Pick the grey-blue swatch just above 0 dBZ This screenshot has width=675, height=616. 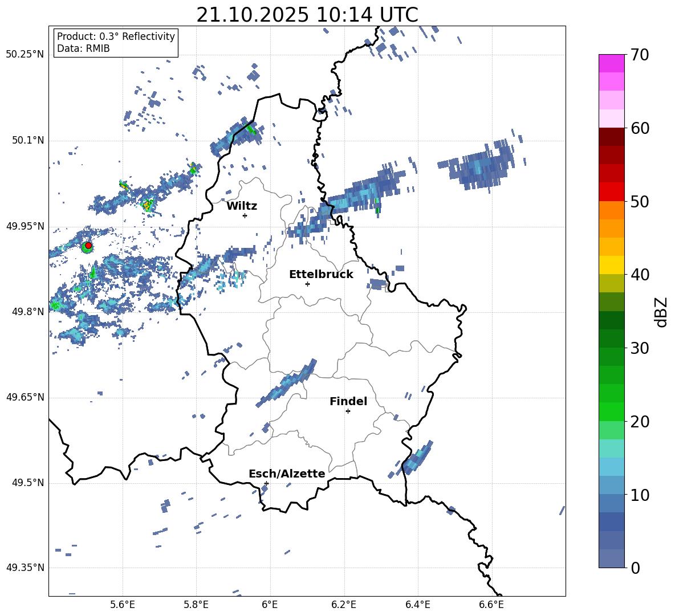pyautogui.click(x=611, y=558)
